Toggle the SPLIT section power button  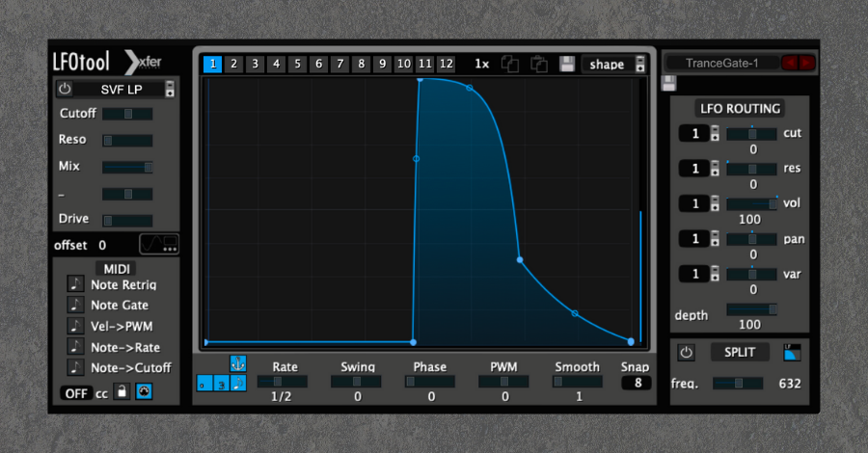click(686, 353)
